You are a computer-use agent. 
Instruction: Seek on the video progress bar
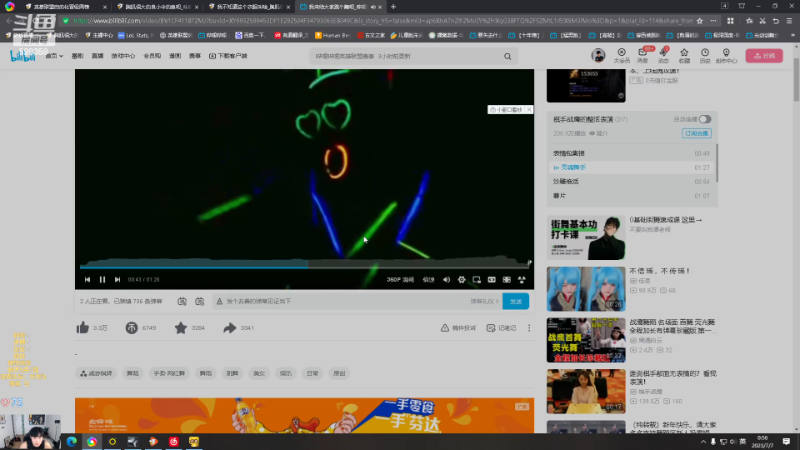(305, 266)
